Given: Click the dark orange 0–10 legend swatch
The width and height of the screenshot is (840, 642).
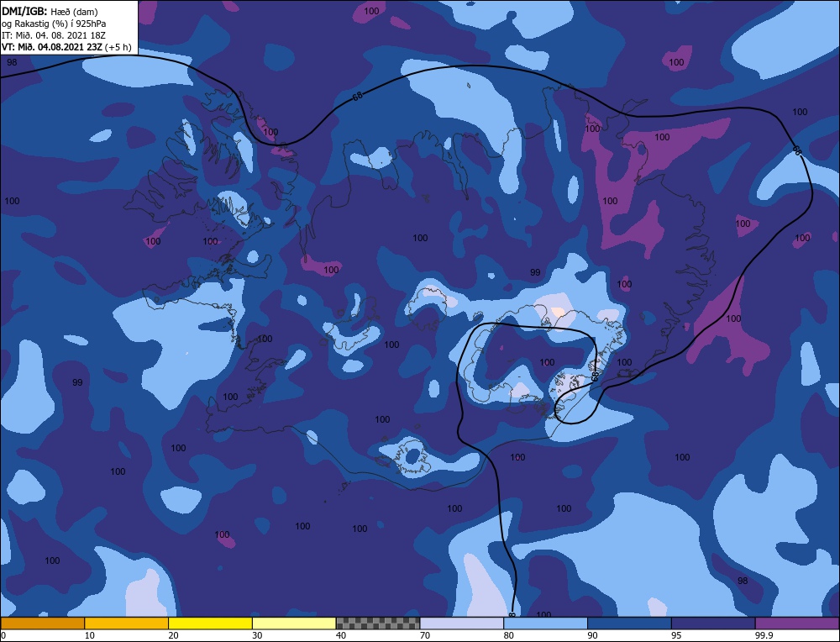Looking at the screenshot, I should (x=42, y=624).
